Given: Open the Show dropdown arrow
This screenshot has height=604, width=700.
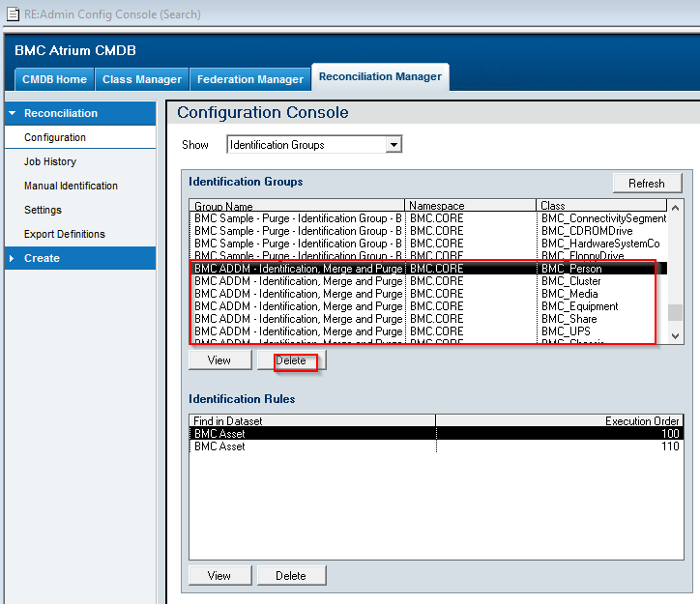Looking at the screenshot, I should click(394, 145).
